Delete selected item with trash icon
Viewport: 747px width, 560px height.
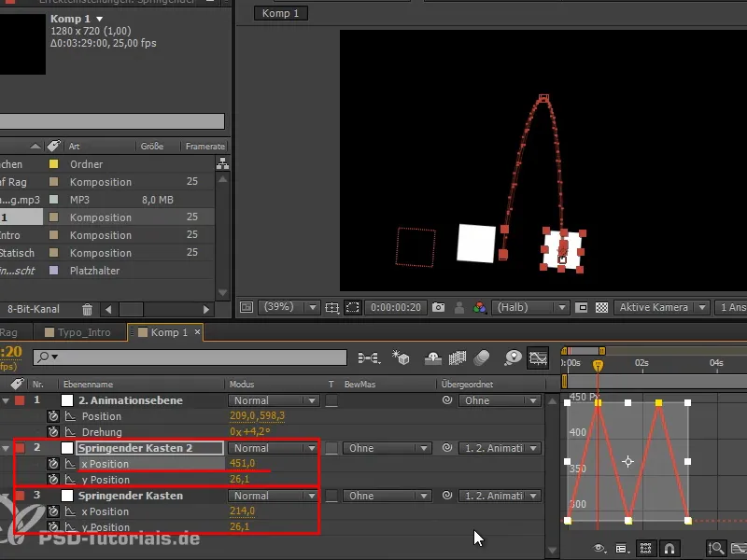[x=87, y=310]
